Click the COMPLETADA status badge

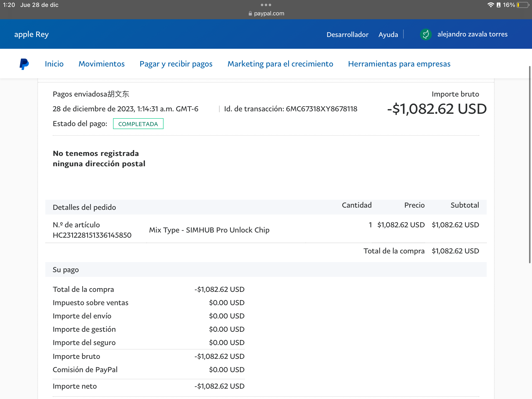coord(138,124)
